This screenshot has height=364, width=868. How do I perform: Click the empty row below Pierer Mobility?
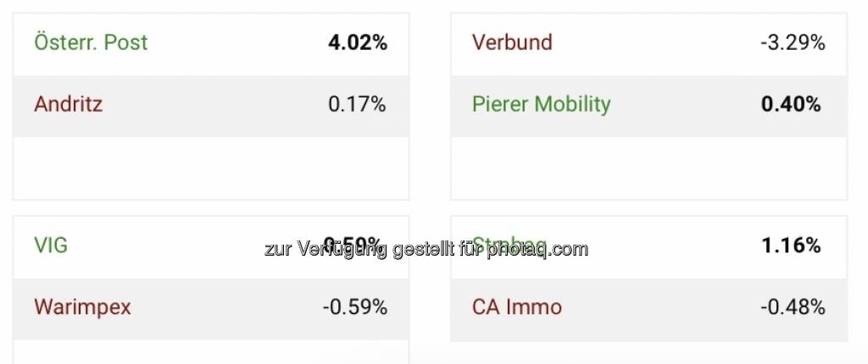coord(648,168)
